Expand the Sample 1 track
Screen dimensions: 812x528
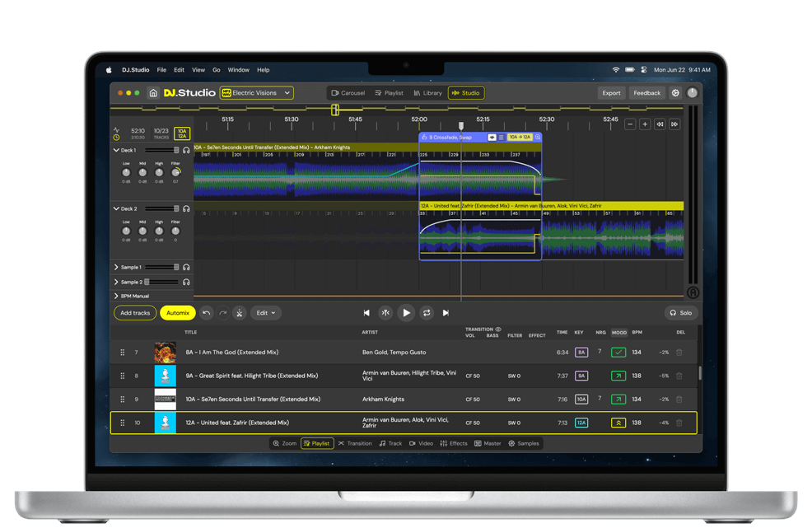116,268
